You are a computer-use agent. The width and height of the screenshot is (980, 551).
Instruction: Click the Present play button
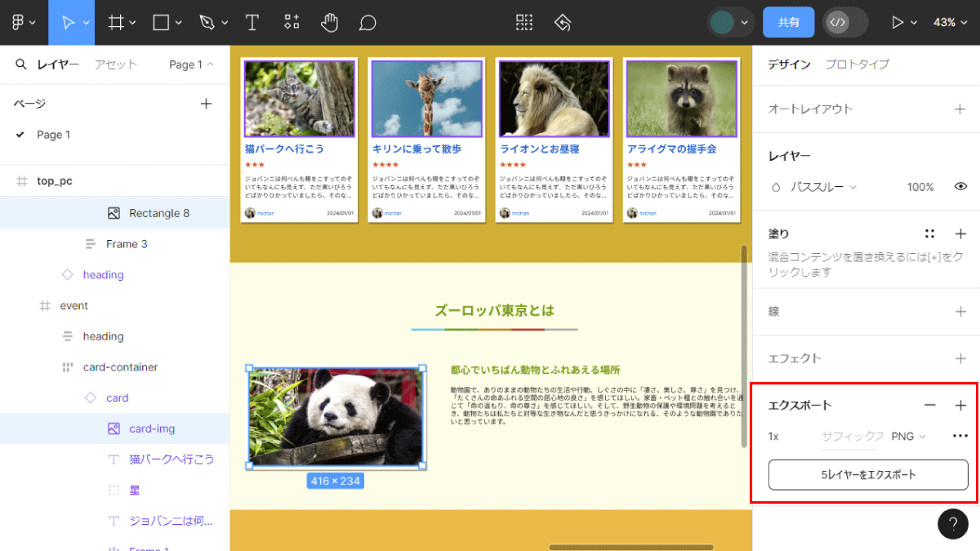tap(898, 22)
